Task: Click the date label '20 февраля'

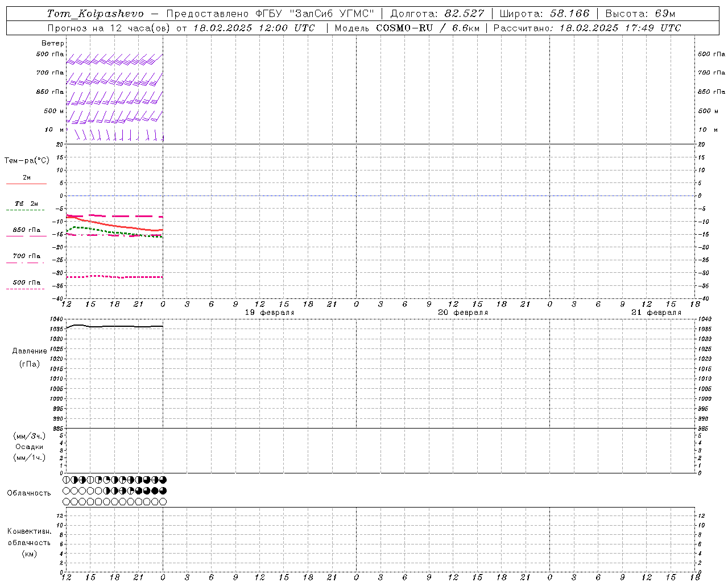Action: [463, 313]
